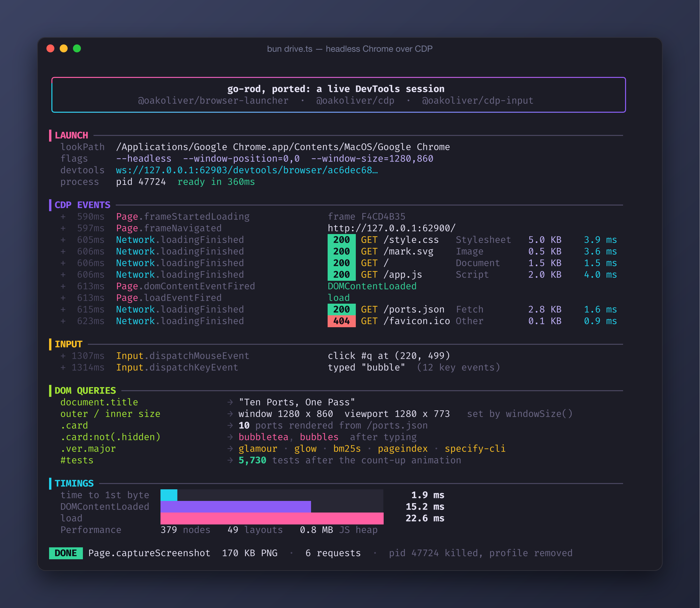Image resolution: width=700 pixels, height=608 pixels.
Task: Click 'ready in 360ms' text
Action: point(216,182)
